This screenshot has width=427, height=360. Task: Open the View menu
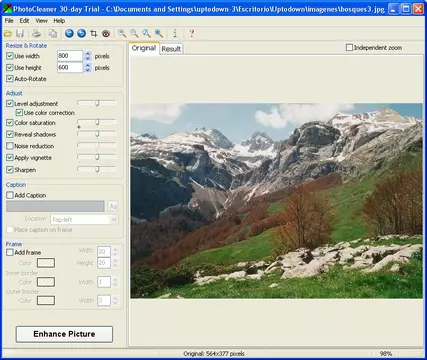coord(41,21)
